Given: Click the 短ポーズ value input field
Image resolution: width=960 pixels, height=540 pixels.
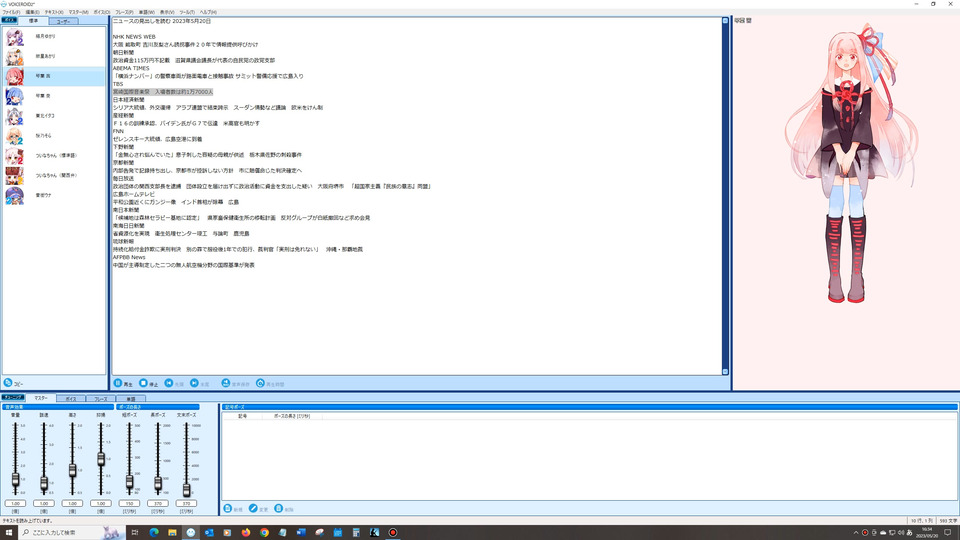Looking at the screenshot, I should pyautogui.click(x=129, y=503).
